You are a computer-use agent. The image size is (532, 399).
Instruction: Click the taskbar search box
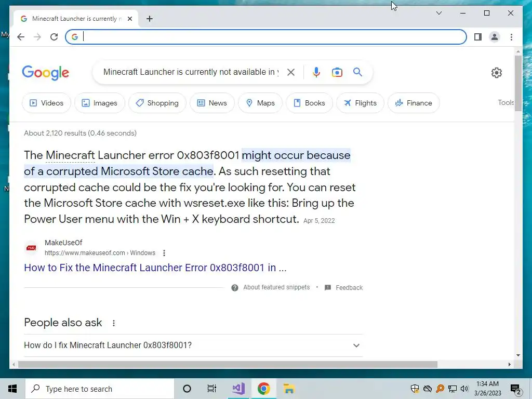[100, 389]
